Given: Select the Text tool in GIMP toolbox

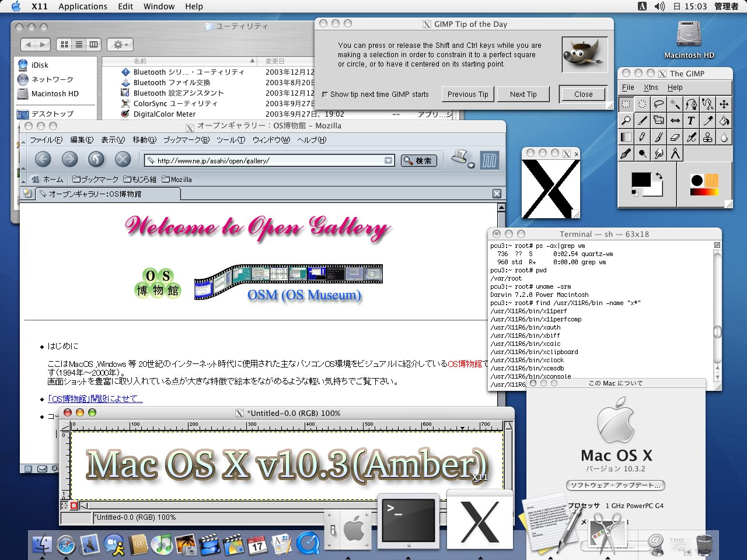Looking at the screenshot, I should click(691, 121).
